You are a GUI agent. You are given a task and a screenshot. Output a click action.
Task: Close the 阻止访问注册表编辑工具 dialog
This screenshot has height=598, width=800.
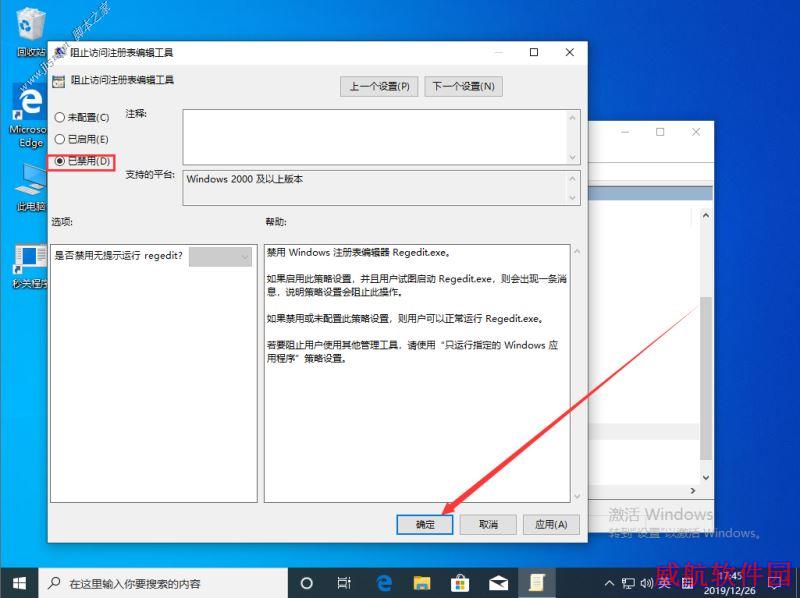click(x=570, y=52)
